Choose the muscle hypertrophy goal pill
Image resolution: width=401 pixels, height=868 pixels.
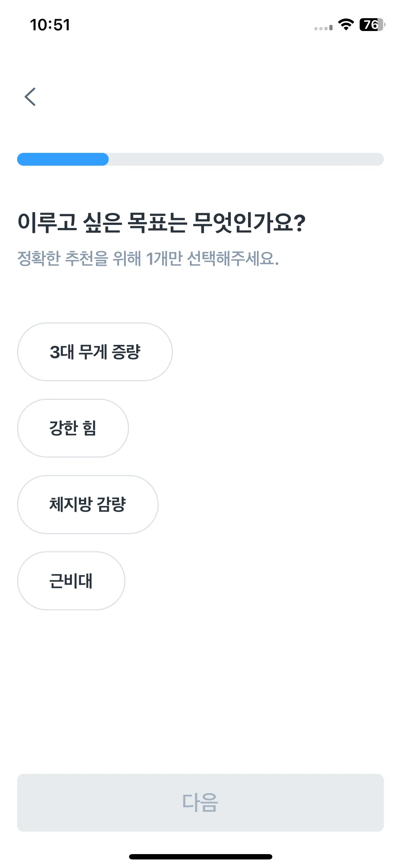71,581
